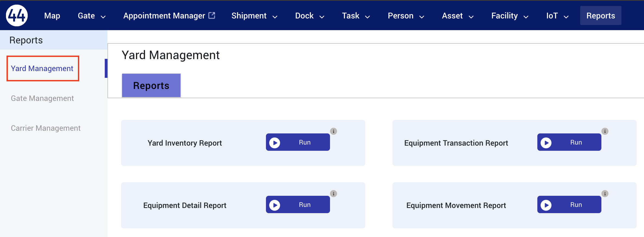
Task: Run the Equipment Movement Report
Action: [569, 204]
